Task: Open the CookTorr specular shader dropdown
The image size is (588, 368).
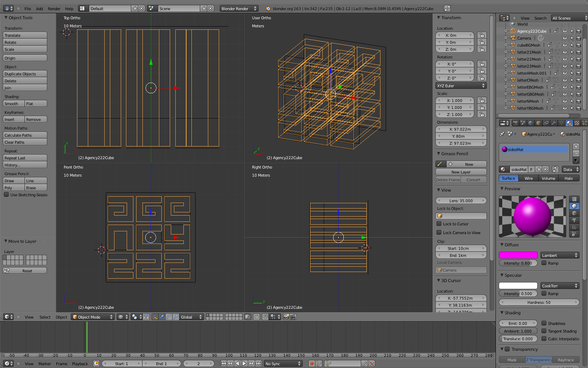Action: point(560,286)
